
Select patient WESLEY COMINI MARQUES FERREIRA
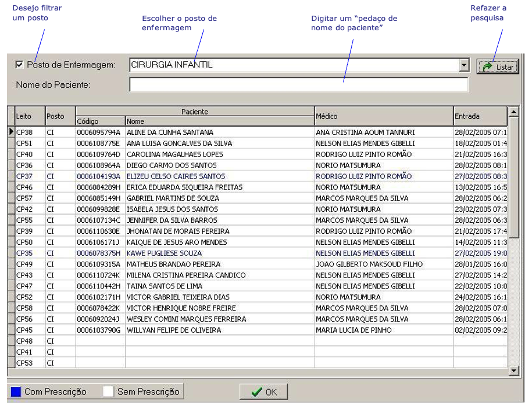(x=187, y=319)
